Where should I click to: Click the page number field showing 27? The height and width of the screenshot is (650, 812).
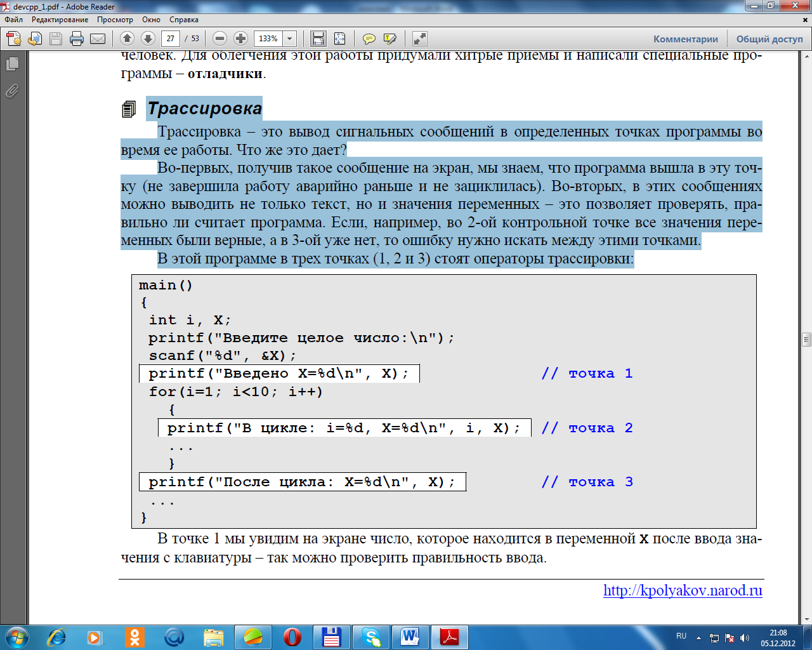171,39
